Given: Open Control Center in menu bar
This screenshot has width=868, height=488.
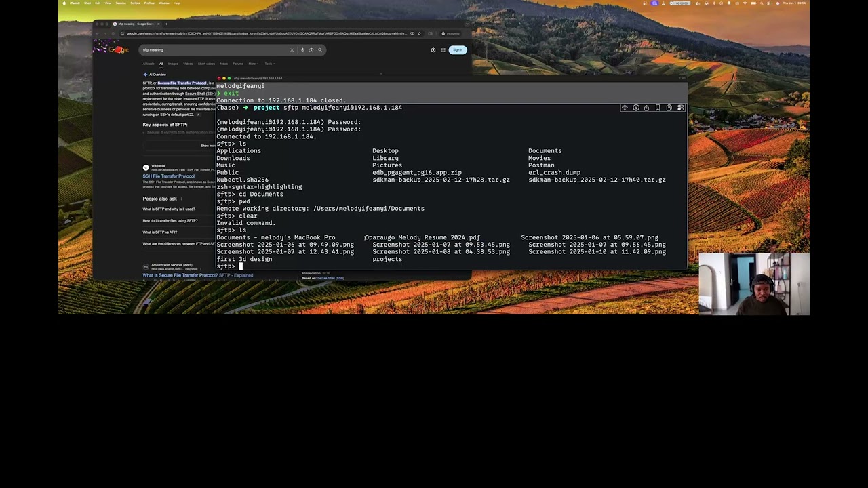Looking at the screenshot, I should [769, 3].
